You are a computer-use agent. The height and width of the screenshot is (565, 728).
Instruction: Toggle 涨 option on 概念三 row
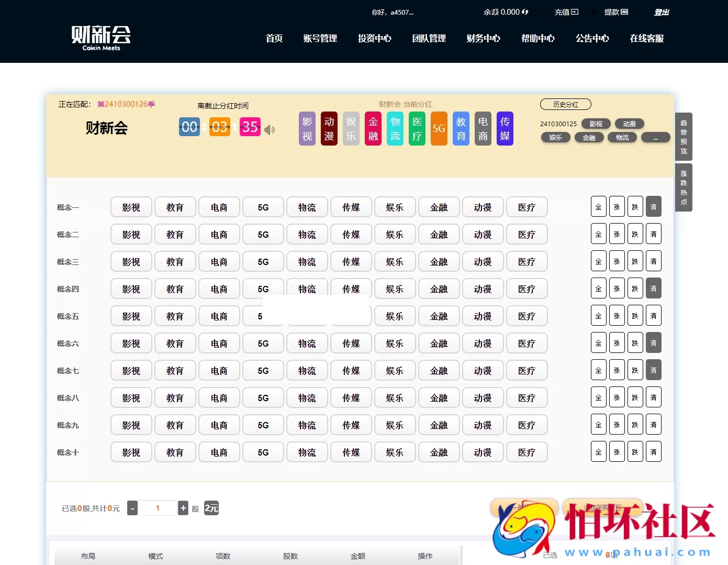617,261
